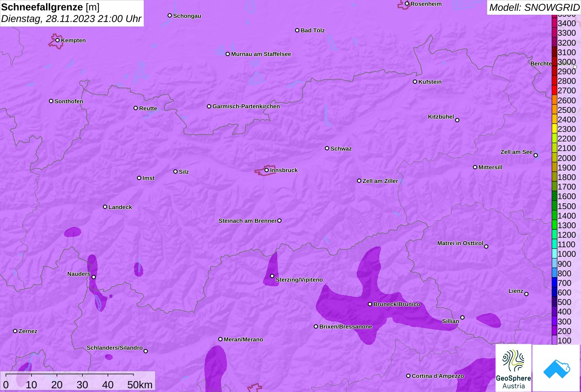Click the Berchte... partially hidden label
The height and width of the screenshot is (392, 581).
tap(541, 63)
